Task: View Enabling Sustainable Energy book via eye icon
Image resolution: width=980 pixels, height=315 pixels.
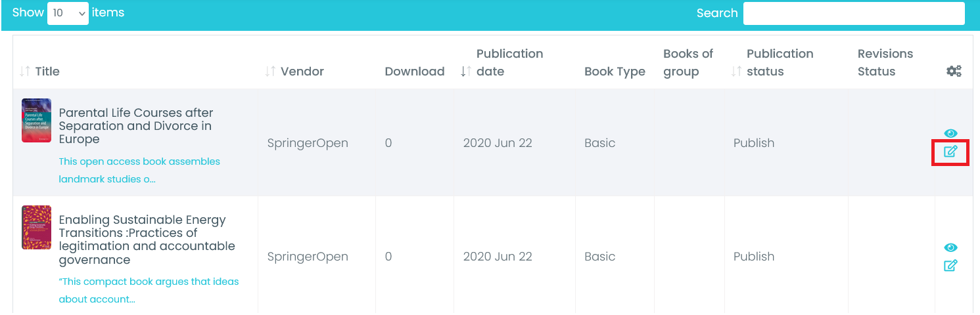Action: 950,247
